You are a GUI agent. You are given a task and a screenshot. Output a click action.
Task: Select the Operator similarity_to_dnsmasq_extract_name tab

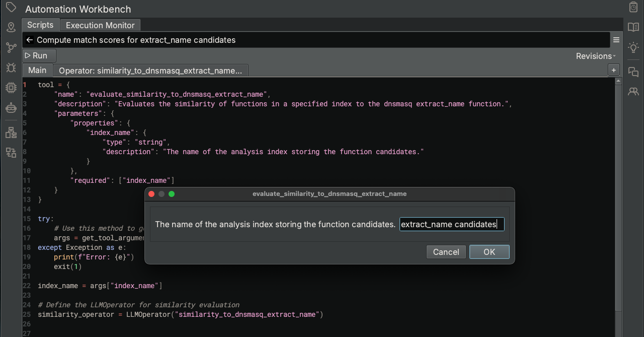[150, 71]
